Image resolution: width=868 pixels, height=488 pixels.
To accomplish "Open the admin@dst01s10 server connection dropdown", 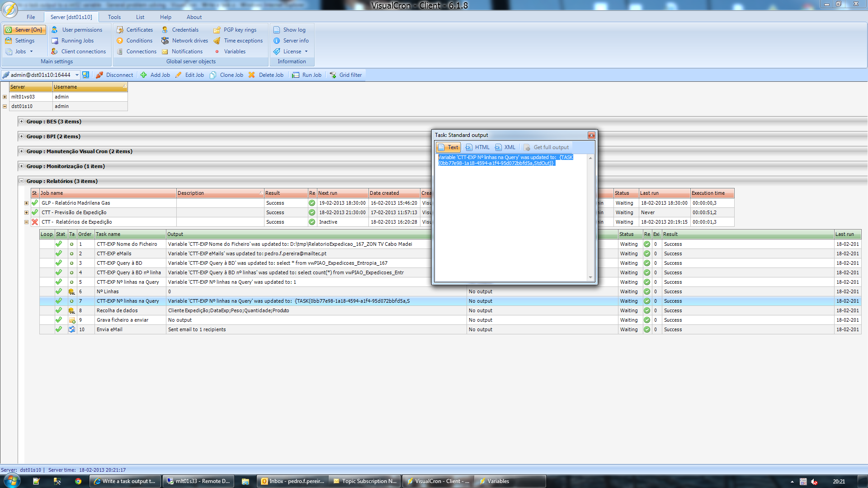I will pyautogui.click(x=77, y=75).
